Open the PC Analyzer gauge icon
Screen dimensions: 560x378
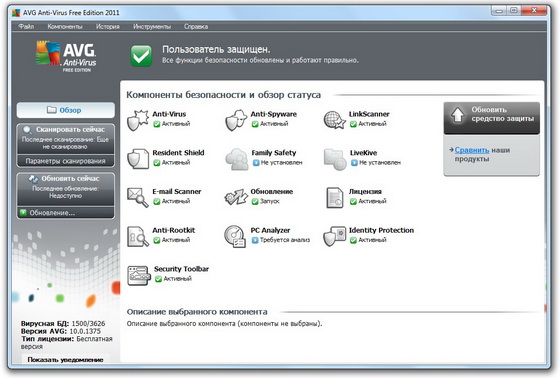pos(235,236)
